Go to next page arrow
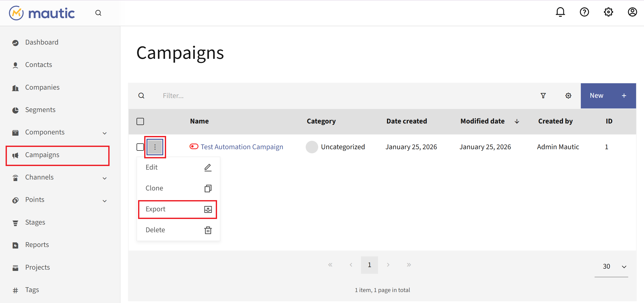This screenshot has width=644, height=303. [388, 265]
